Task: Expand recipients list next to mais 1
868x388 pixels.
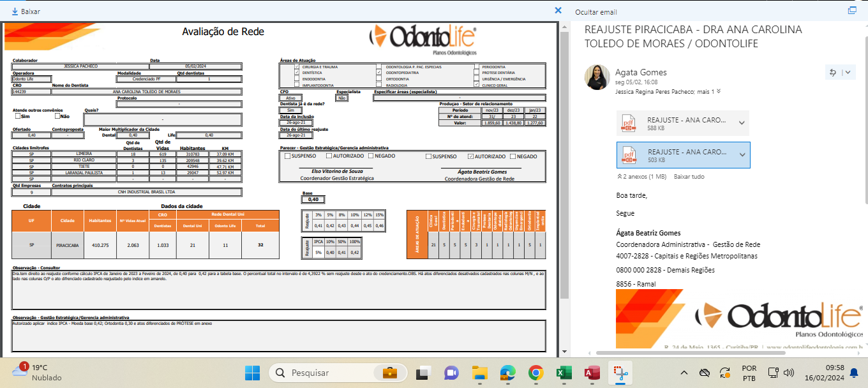Action: tap(719, 91)
